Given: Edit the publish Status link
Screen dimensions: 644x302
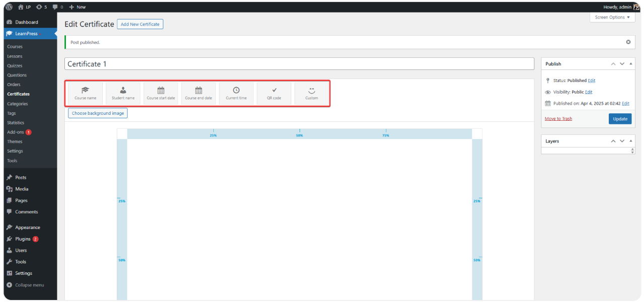Looking at the screenshot, I should coord(591,81).
